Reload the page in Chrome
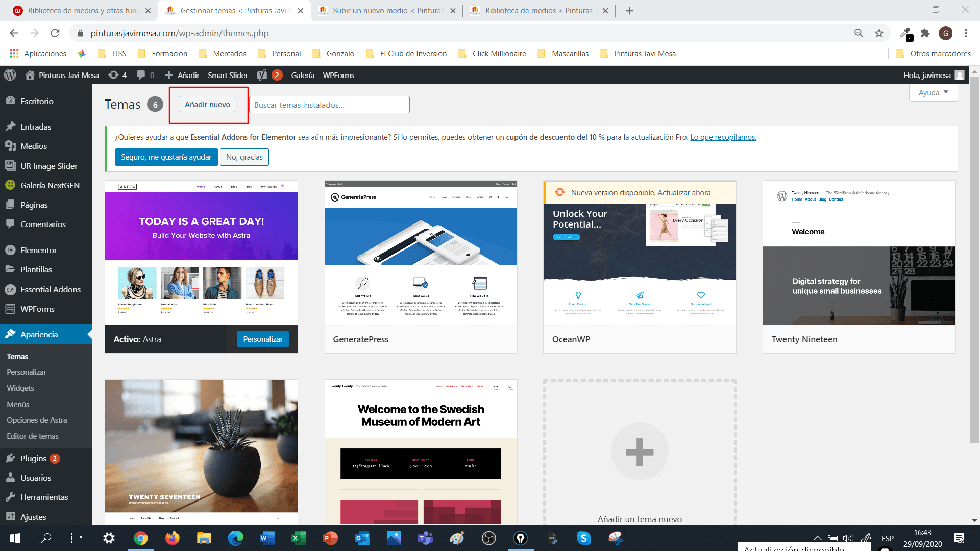This screenshot has width=980, height=551. pos(55,33)
